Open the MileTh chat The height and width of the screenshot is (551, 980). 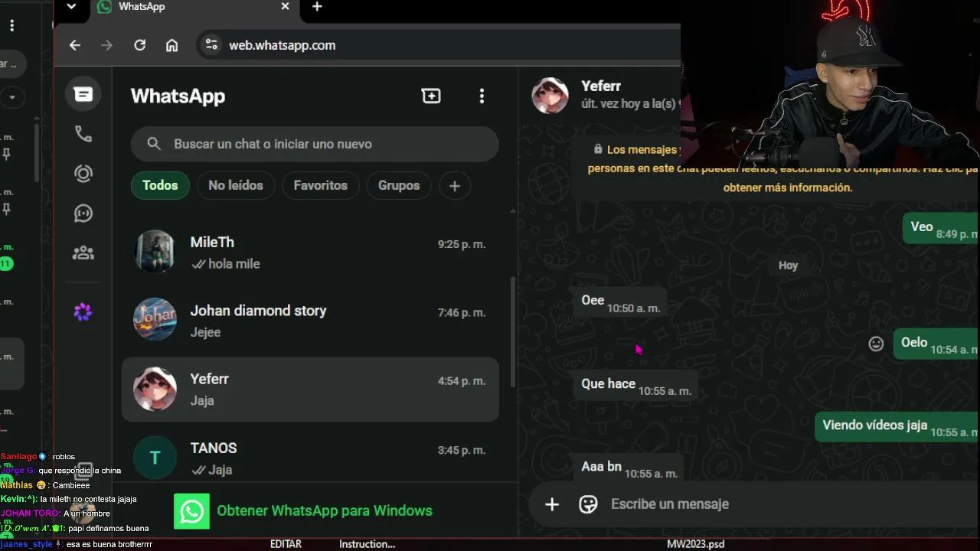310,252
